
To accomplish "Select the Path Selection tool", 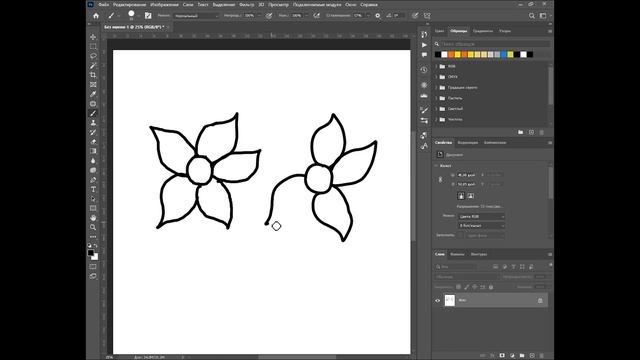I will tap(93, 199).
